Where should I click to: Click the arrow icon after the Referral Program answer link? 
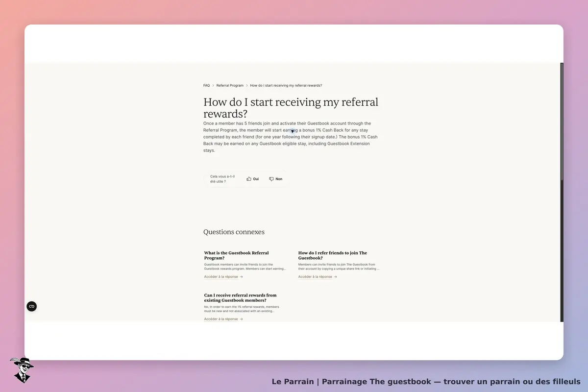coord(241,277)
